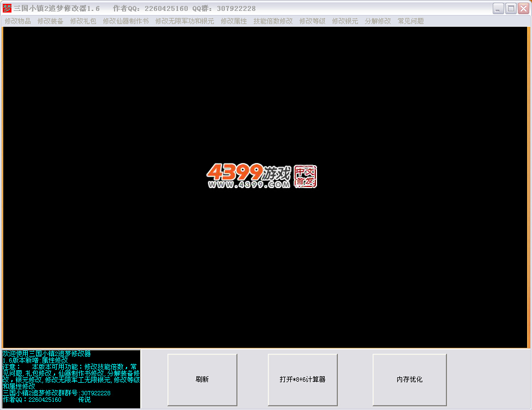The image size is (532, 410).
Task: Click the 内存优化 button
Action: [410, 379]
